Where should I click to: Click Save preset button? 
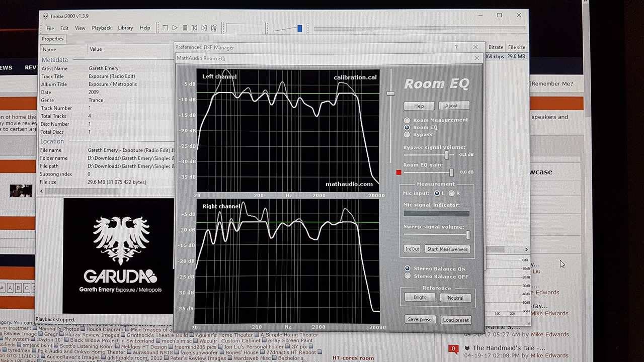coord(420,320)
